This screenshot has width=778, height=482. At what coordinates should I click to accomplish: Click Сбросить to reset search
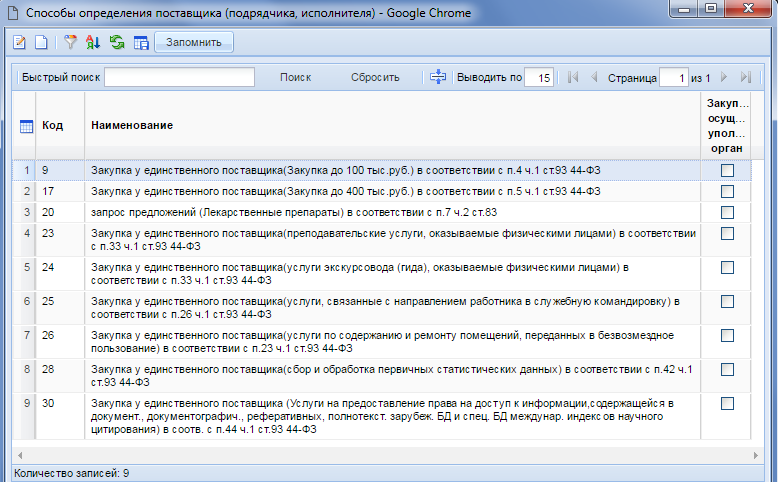pos(375,77)
